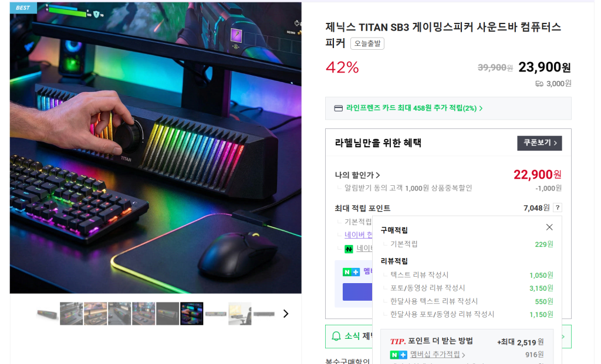Click the N+ membership icon in the TIP section
This screenshot has width=601, height=364.
(x=399, y=355)
